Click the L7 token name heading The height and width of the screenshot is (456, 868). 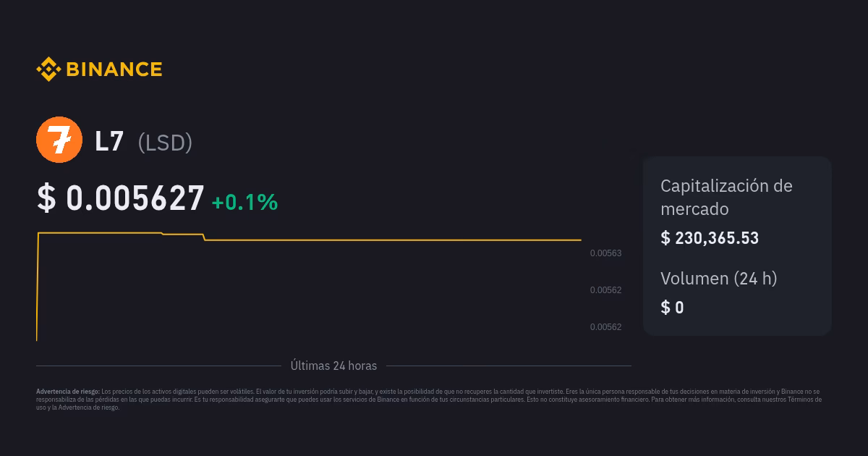[109, 141]
